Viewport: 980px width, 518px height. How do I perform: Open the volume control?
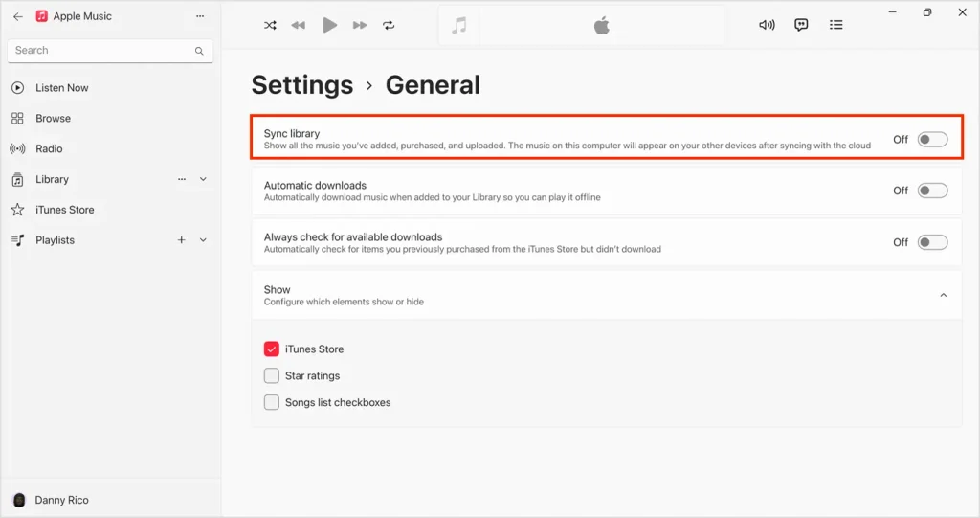pos(767,25)
